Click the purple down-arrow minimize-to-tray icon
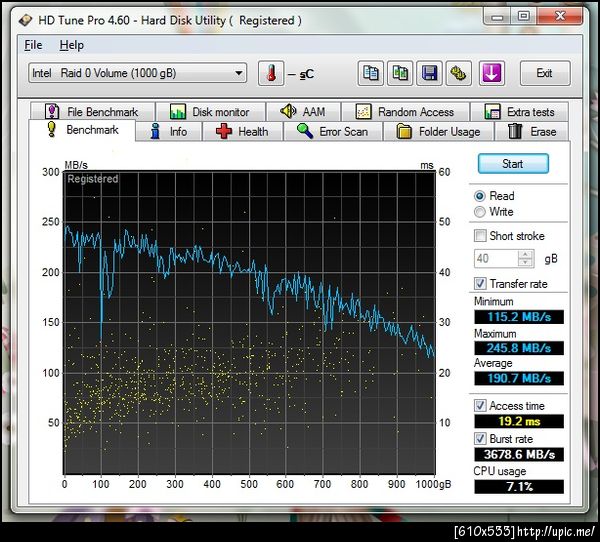600x542 pixels. click(x=491, y=73)
